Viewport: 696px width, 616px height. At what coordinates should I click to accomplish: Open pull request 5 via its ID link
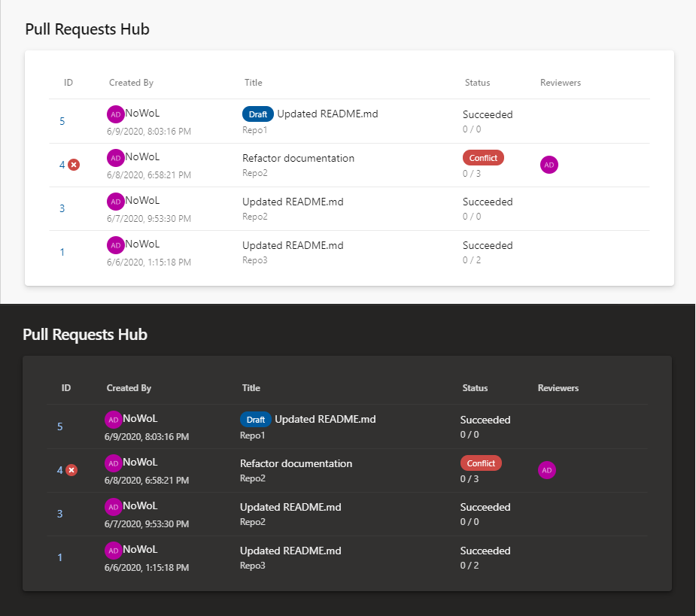point(62,121)
